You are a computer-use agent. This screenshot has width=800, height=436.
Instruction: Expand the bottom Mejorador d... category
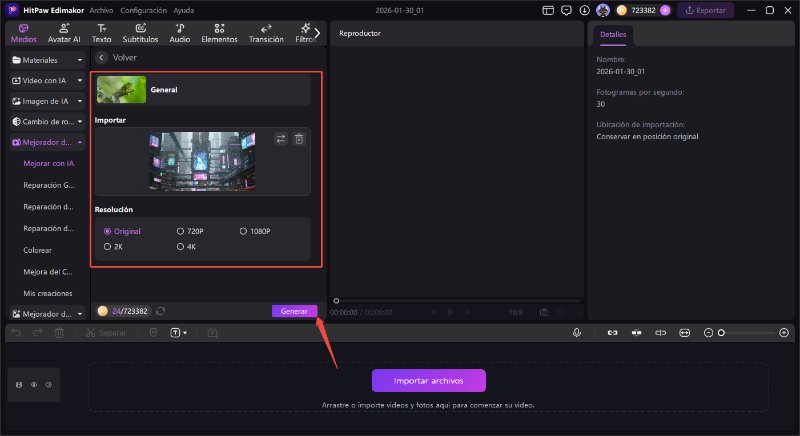(x=47, y=314)
